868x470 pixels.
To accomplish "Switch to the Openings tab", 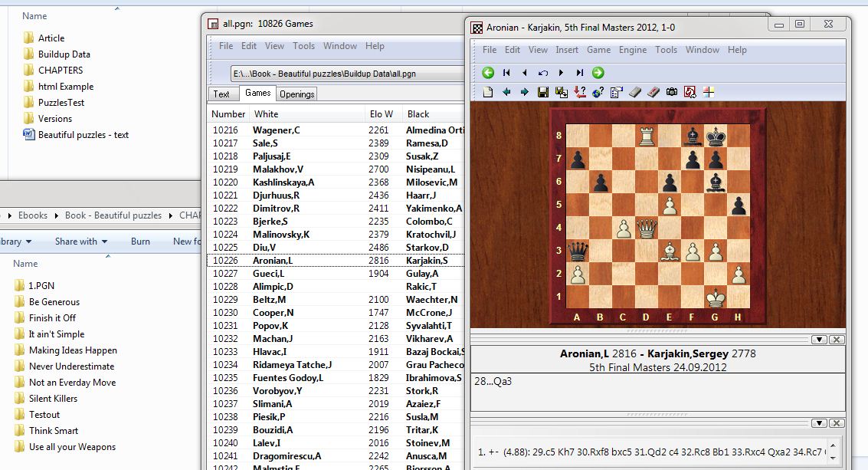I will 296,94.
